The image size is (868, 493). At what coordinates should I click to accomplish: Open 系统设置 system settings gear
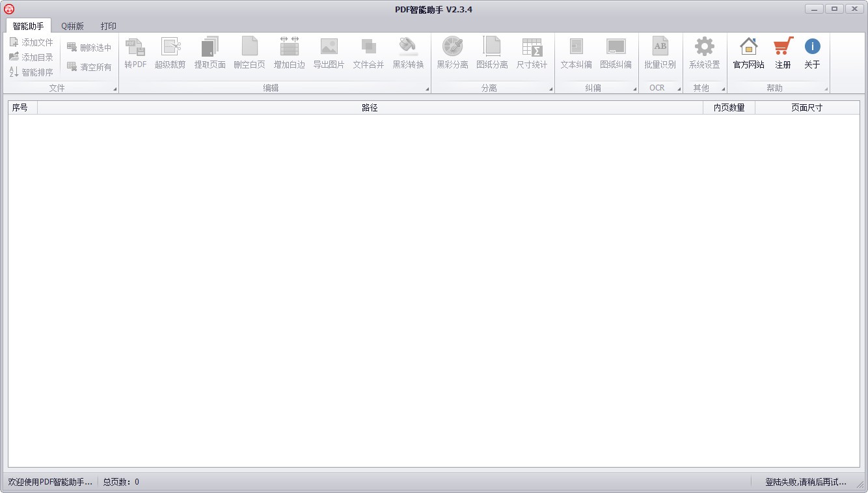704,46
